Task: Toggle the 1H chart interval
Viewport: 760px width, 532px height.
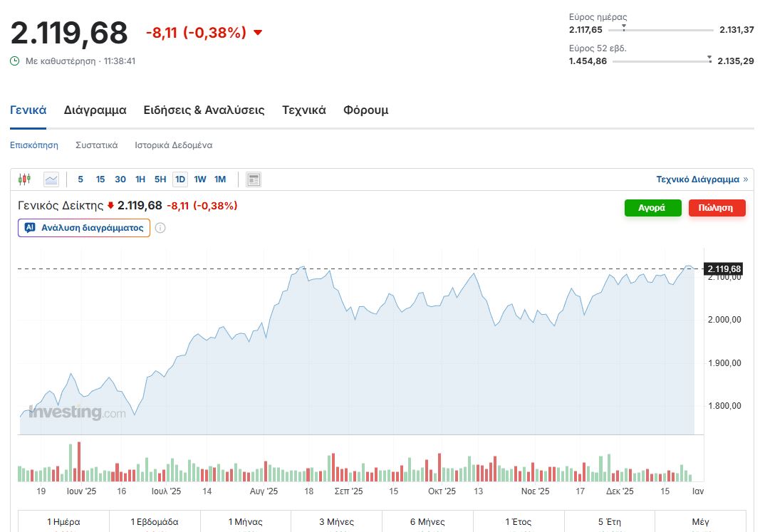Action: tap(140, 179)
